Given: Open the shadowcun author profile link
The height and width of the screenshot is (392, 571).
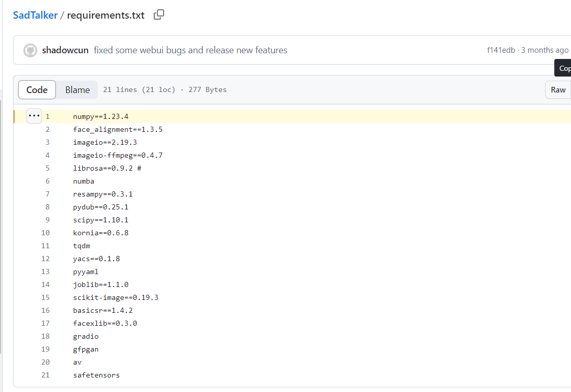Looking at the screenshot, I should [65, 50].
